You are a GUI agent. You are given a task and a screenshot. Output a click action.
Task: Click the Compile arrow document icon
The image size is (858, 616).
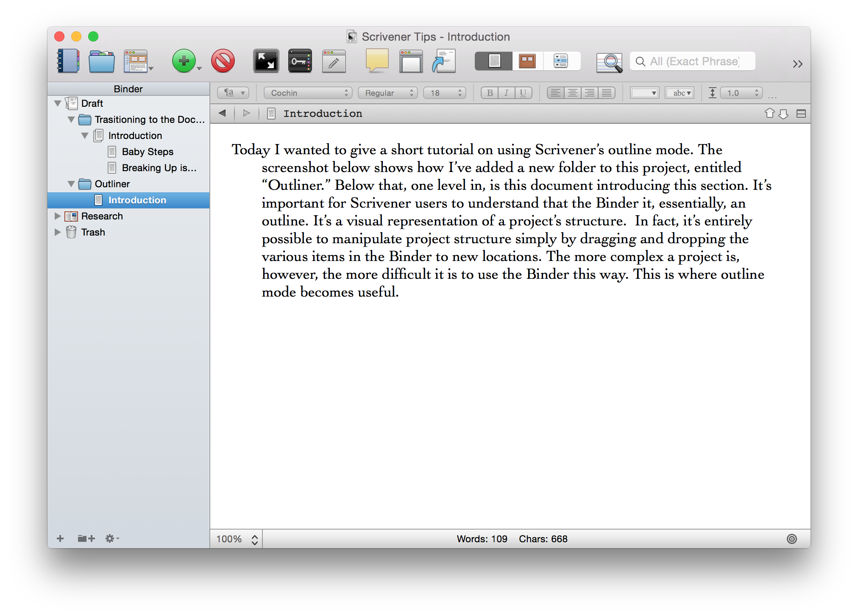pos(444,61)
